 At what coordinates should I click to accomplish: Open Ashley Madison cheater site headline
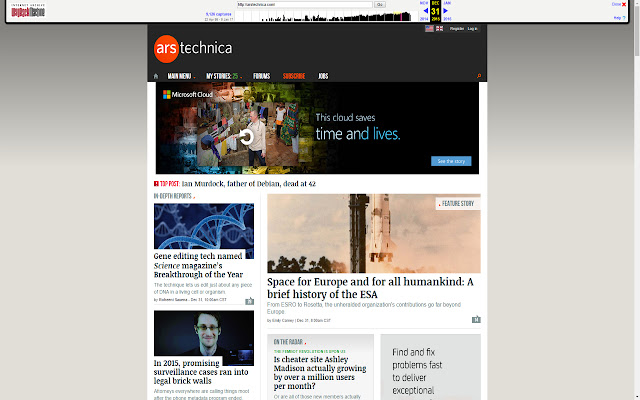(x=320, y=373)
